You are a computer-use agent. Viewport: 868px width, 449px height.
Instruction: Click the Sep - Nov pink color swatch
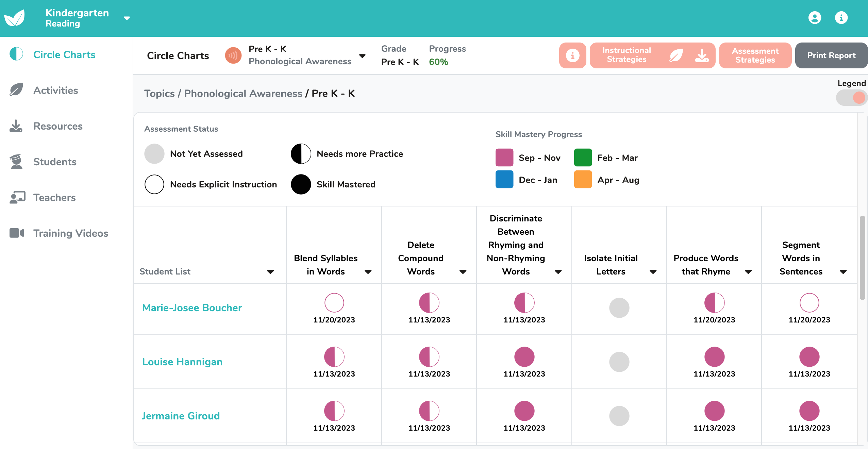(x=504, y=157)
